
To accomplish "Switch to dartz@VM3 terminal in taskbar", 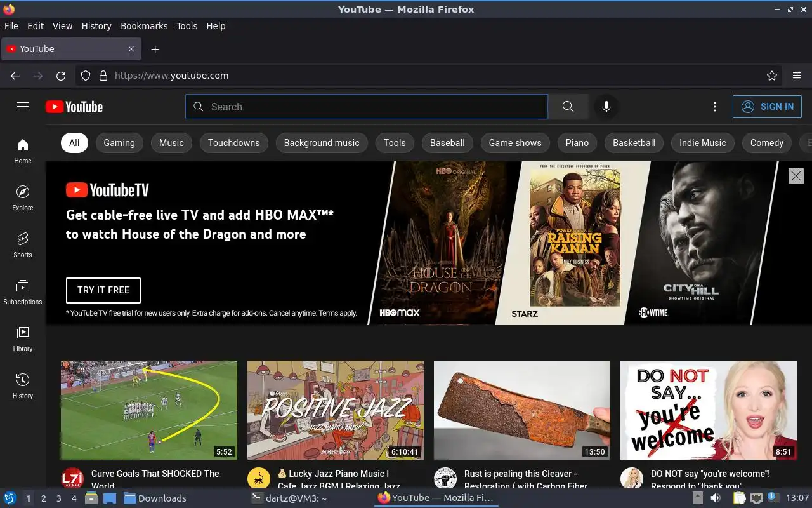I will click(289, 498).
